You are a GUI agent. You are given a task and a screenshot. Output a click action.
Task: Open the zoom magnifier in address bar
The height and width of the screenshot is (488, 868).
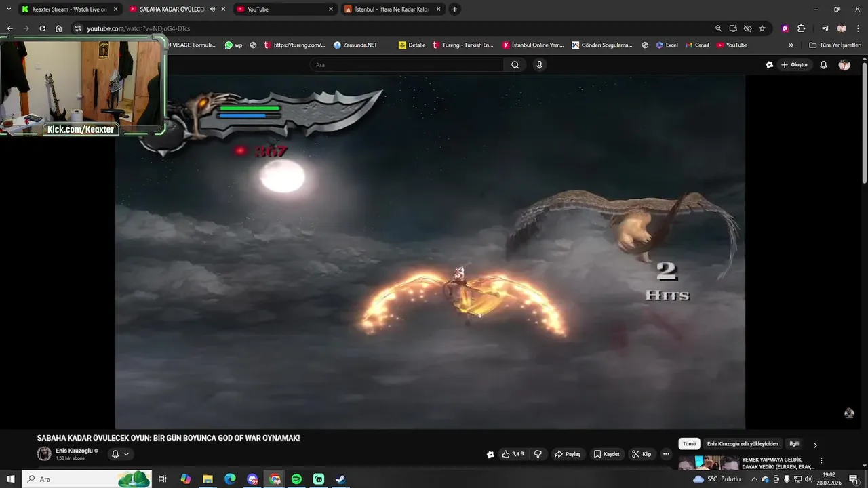pyautogui.click(x=718, y=28)
